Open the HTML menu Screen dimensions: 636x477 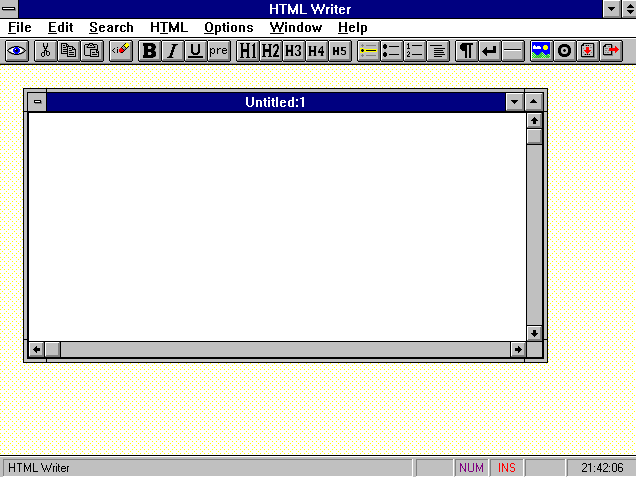[169, 28]
